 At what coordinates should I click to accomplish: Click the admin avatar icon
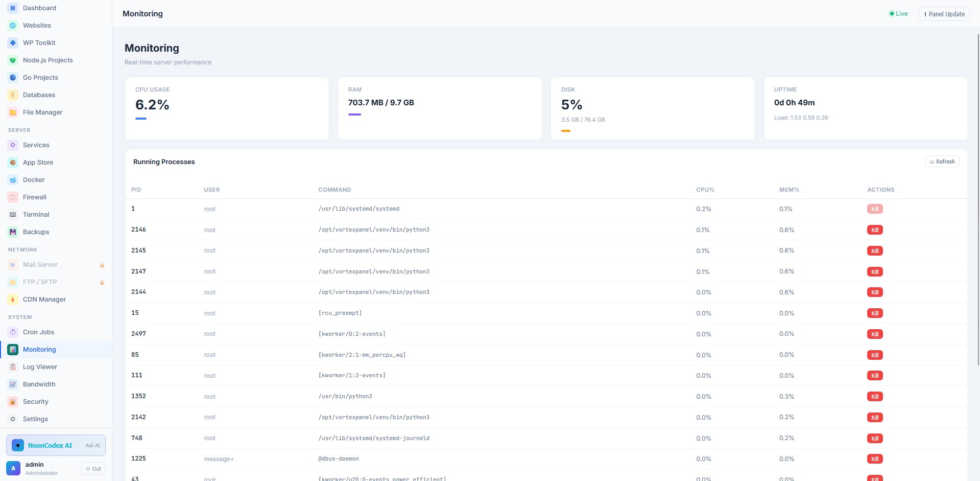point(13,468)
